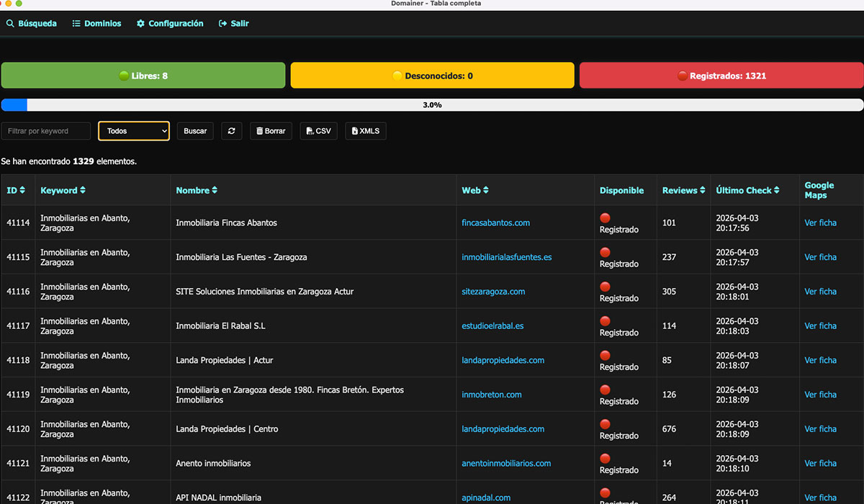Focus the Filtrar por keyword field
This screenshot has height=504, width=864.
[x=46, y=131]
